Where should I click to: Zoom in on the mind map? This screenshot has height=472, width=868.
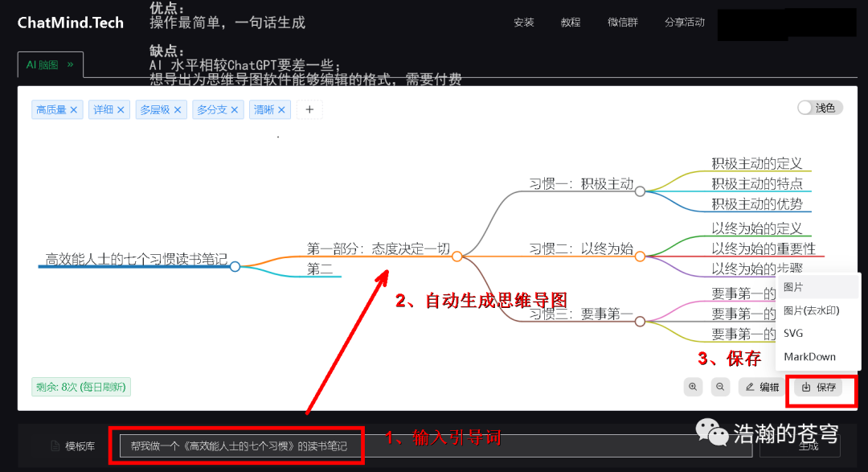pyautogui.click(x=693, y=387)
